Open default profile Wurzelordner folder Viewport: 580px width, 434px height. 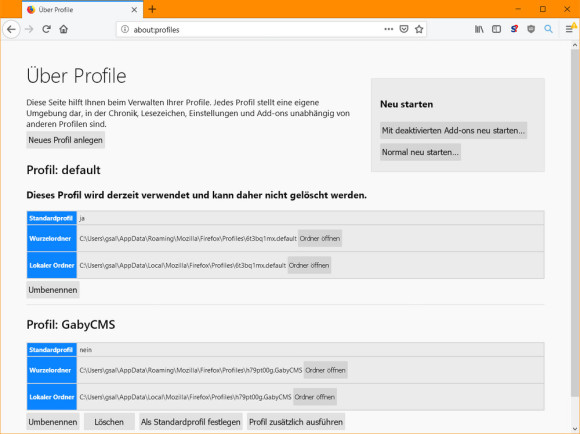[x=320, y=238]
